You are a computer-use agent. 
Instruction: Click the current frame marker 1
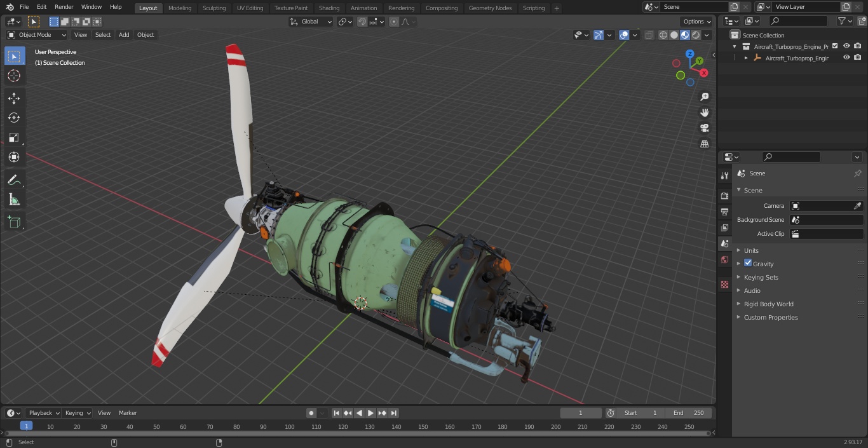tap(26, 426)
